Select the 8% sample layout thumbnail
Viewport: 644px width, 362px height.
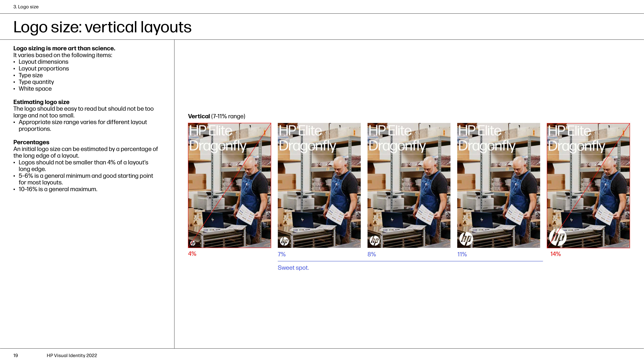409,185
